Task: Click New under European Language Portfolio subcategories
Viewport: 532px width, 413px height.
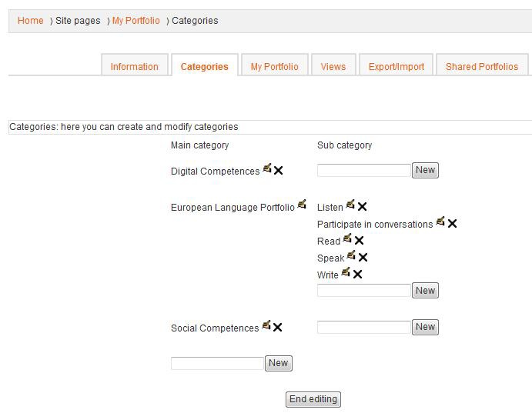Action: coord(425,291)
